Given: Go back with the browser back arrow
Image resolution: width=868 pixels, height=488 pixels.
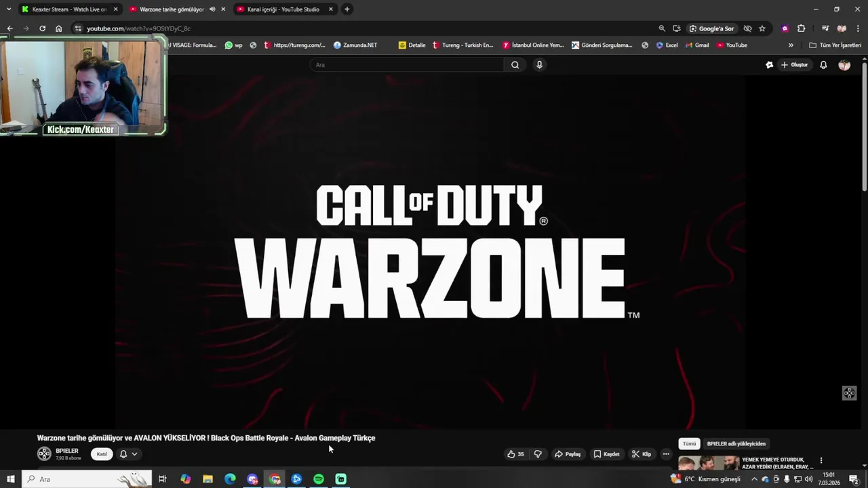Looking at the screenshot, I should 9,28.
